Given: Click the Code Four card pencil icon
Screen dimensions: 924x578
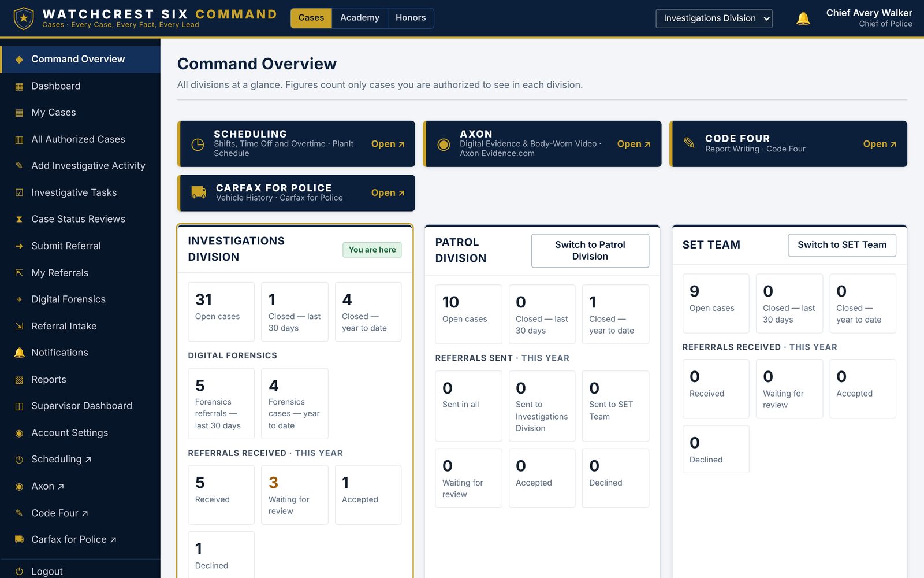Looking at the screenshot, I should [x=689, y=142].
